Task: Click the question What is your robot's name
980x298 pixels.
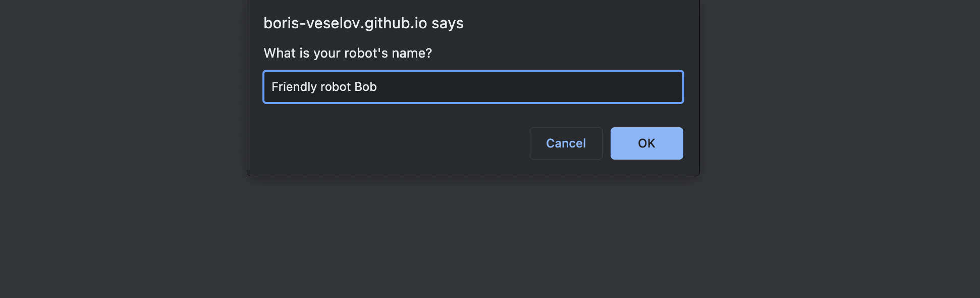Action: [347, 53]
